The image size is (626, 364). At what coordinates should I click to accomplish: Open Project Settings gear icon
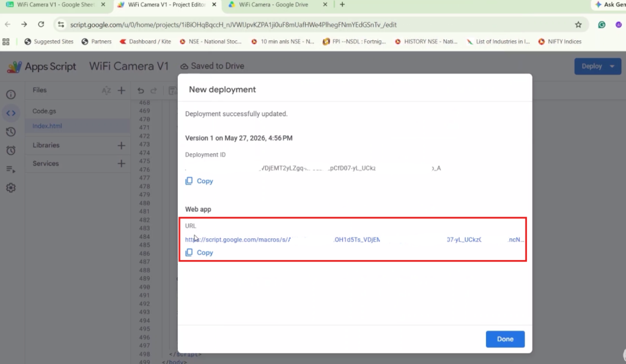(11, 187)
